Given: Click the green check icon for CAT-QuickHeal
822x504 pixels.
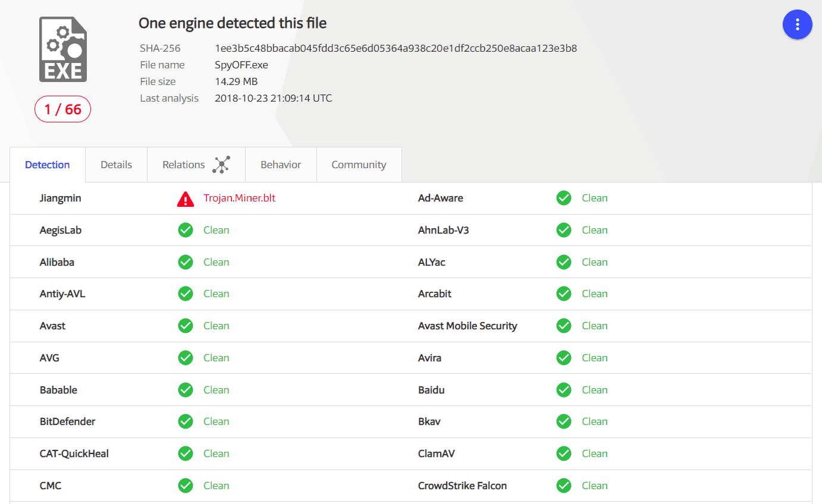Looking at the screenshot, I should (x=186, y=453).
